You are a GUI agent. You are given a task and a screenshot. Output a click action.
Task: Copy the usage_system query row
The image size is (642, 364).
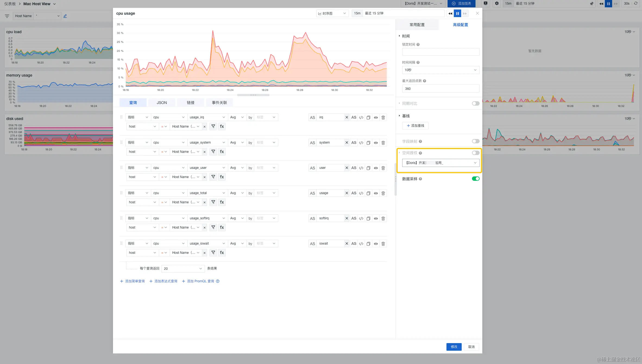click(368, 143)
